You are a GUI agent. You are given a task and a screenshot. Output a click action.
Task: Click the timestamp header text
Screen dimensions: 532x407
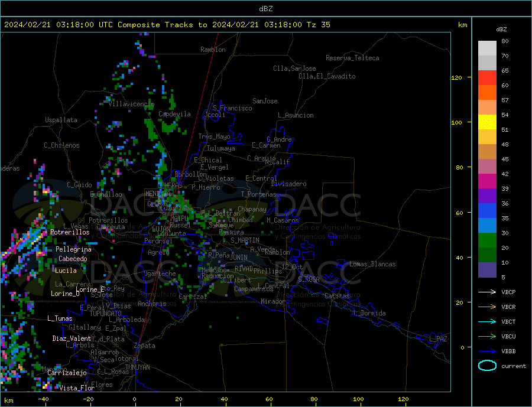tap(167, 25)
